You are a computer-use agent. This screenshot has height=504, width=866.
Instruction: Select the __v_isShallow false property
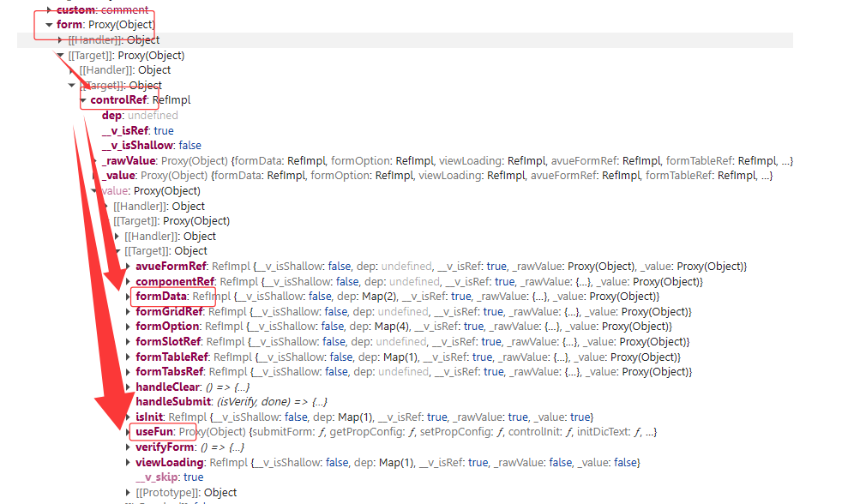[x=138, y=146]
